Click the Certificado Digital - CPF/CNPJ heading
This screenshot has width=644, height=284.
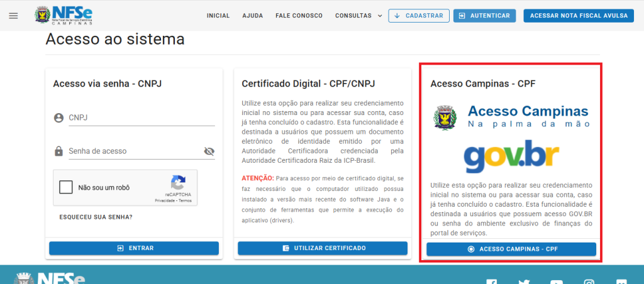[x=308, y=84]
